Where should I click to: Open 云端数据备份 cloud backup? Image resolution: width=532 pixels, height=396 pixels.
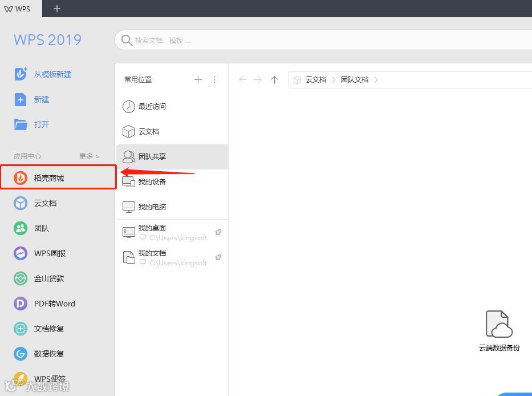tap(499, 330)
